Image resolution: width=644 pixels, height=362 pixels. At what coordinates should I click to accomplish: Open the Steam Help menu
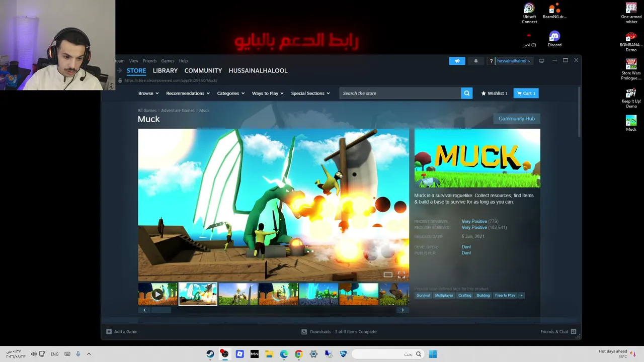click(x=183, y=61)
